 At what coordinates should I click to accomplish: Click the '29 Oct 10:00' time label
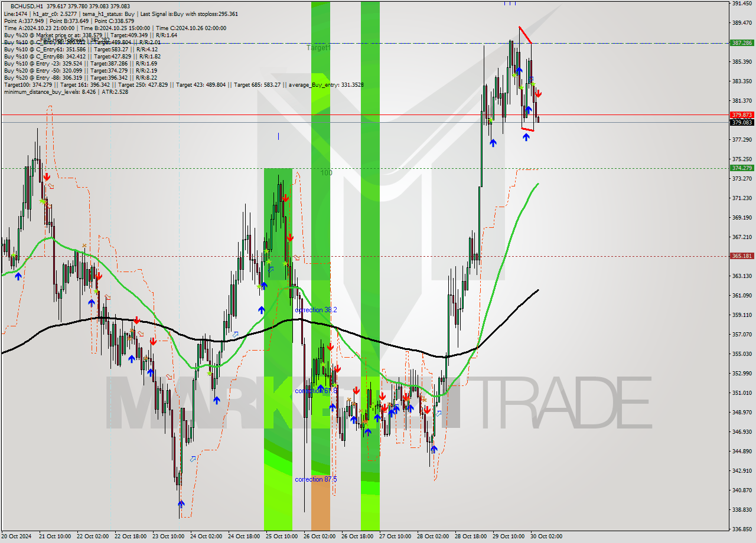508,537
